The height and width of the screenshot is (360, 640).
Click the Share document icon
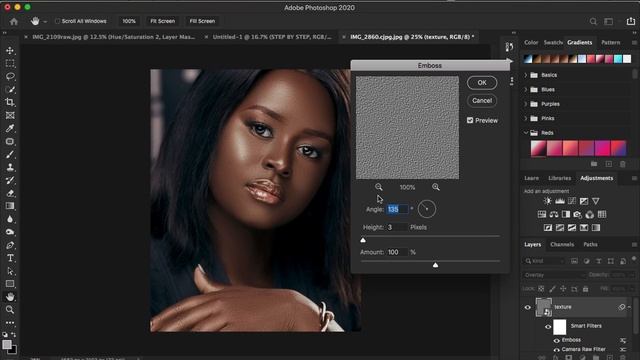(631, 21)
